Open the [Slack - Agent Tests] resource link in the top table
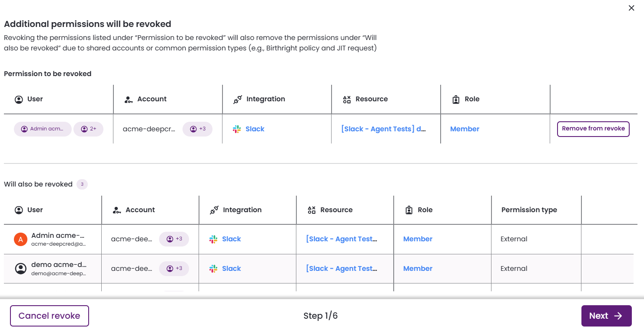Viewport: 644px width, 330px height. coord(383,129)
